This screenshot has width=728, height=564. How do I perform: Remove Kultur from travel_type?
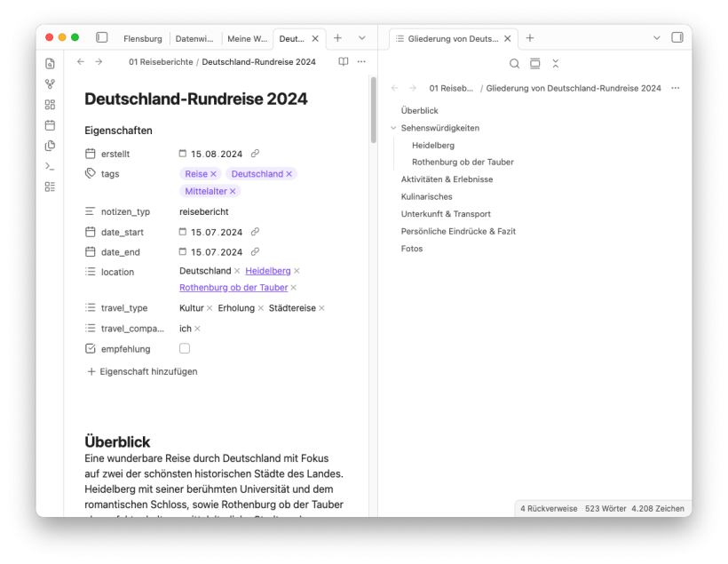coord(210,308)
